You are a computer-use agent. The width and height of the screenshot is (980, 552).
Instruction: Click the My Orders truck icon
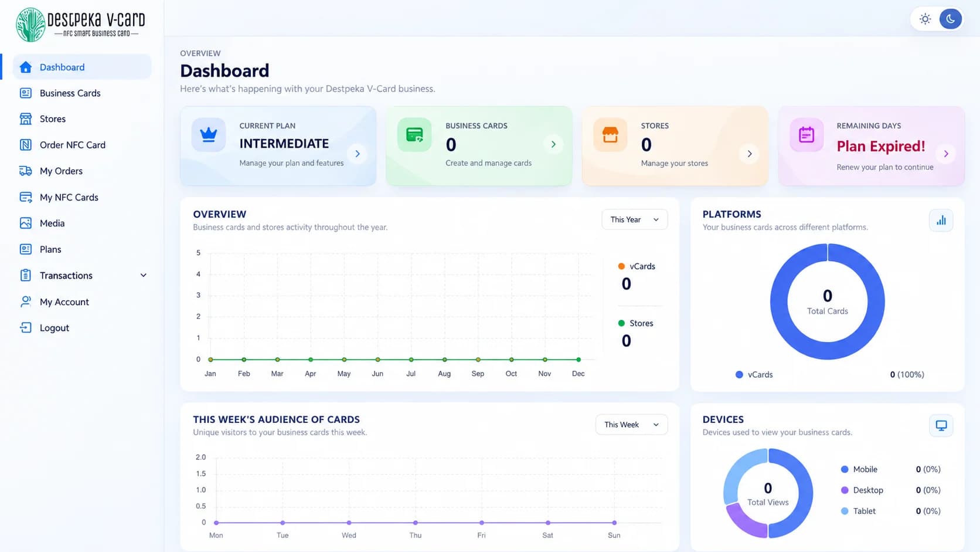(x=25, y=171)
